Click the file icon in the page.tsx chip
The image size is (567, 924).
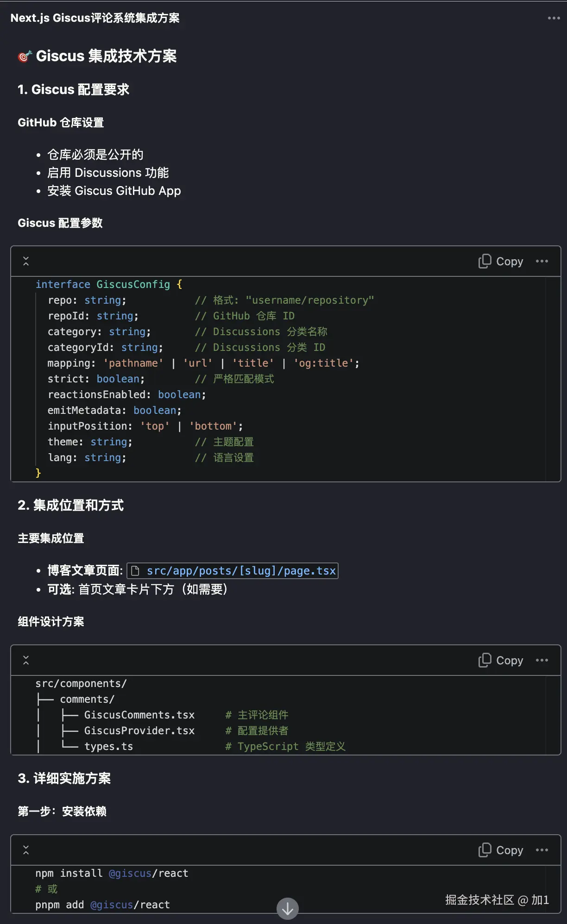[135, 571]
